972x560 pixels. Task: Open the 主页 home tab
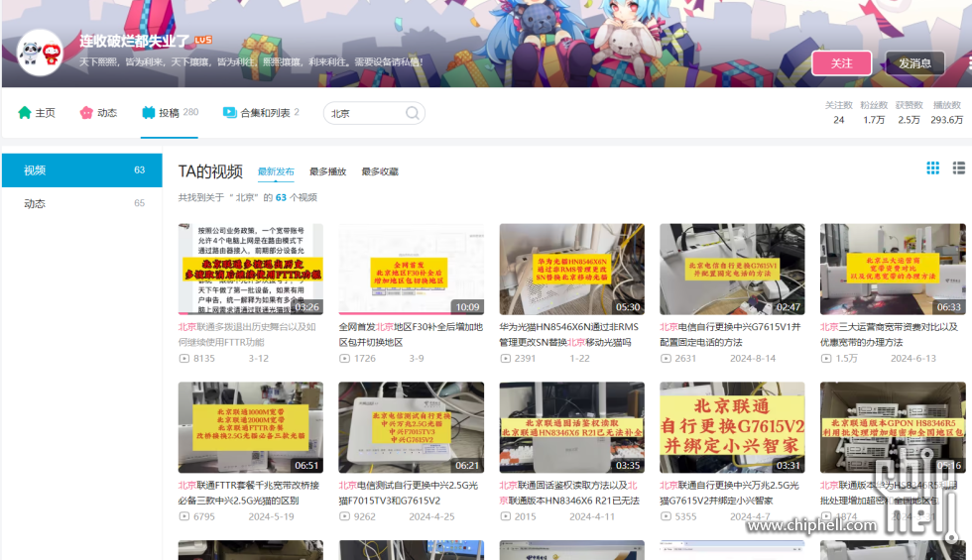point(37,113)
